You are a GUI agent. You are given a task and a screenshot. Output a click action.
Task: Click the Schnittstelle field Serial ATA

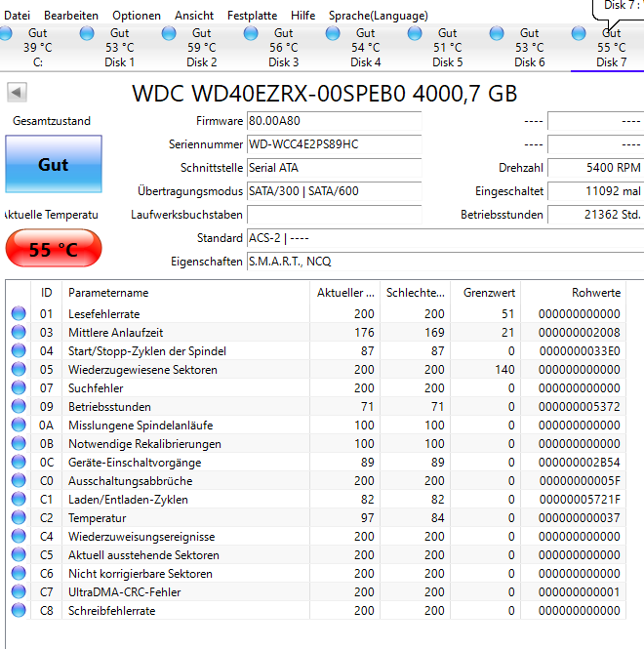pos(335,168)
